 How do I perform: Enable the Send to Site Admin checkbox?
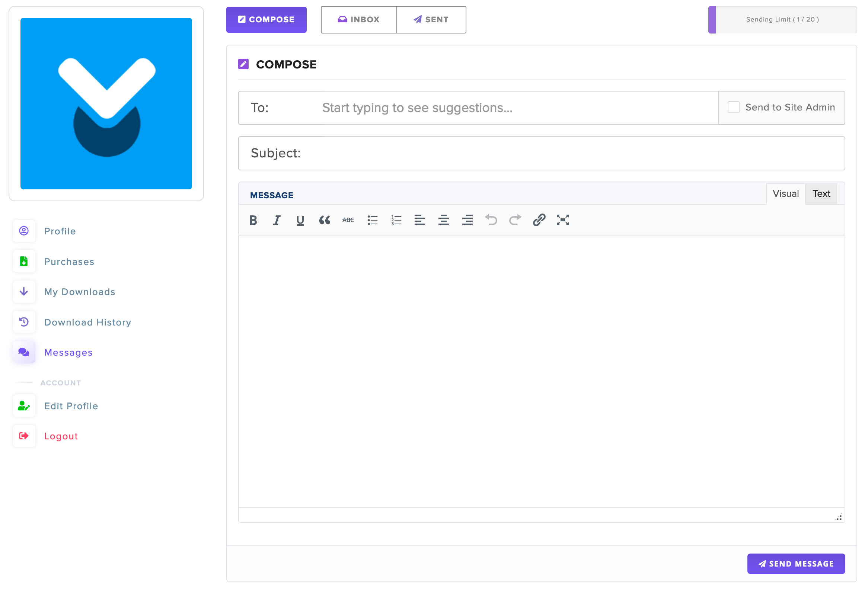point(733,107)
